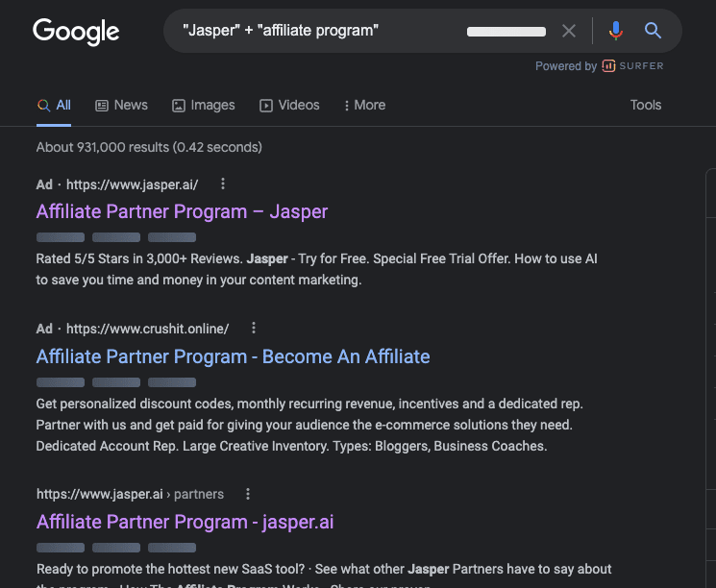Open 'Affiliate Partner Program – Jasper' ad link
The width and height of the screenshot is (716, 588).
[x=182, y=211]
